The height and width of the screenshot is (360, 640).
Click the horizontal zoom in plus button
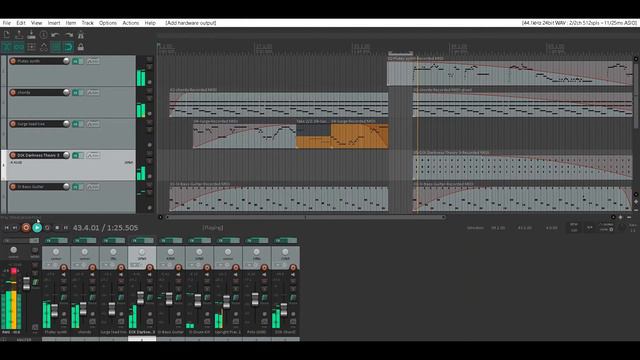[x=620, y=217]
